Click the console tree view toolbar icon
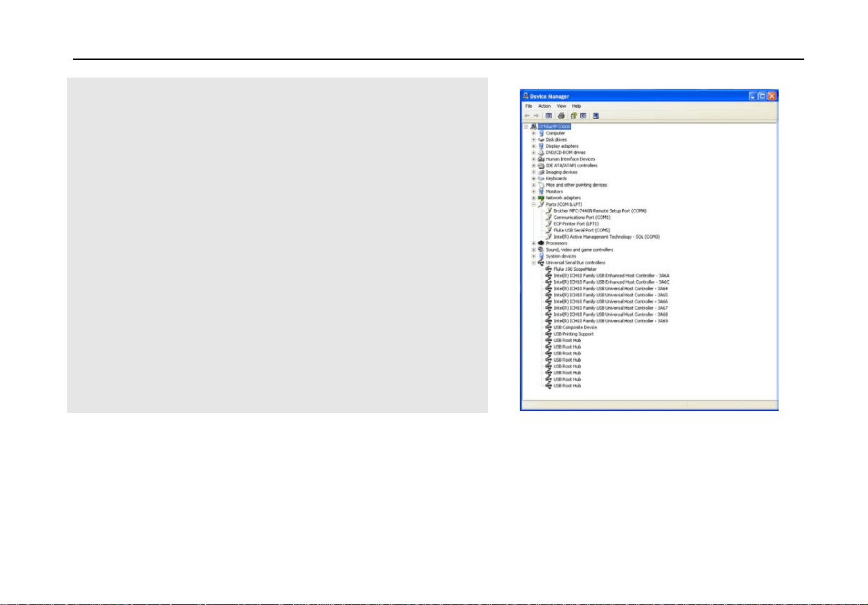Image resolution: width=868 pixels, height=605 pixels. click(x=549, y=116)
